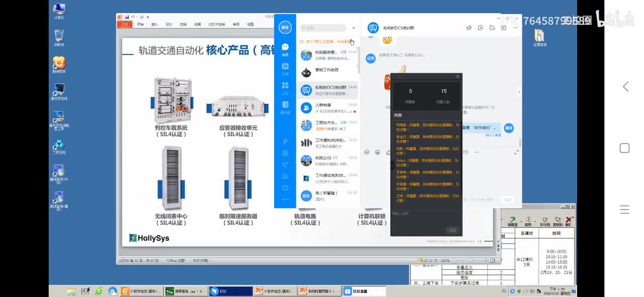This screenshot has width=644, height=297.
Task: Open the Calendar icon in DingTalk sidebar
Action: coord(285,68)
